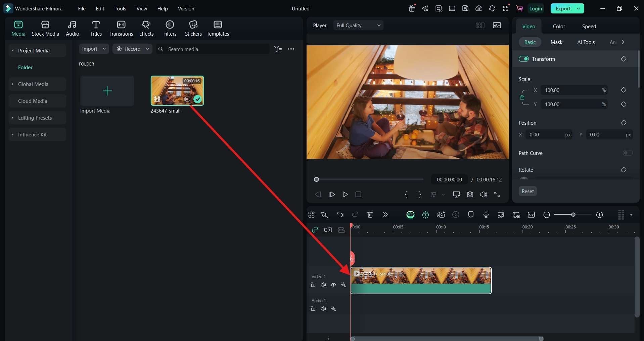Delete selected clip with trash icon
This screenshot has width=644, height=341.
(370, 215)
